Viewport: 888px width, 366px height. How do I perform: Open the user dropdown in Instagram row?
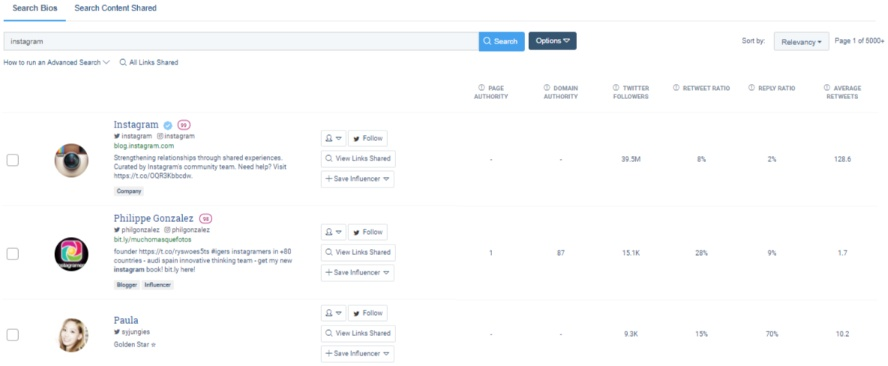click(x=334, y=138)
